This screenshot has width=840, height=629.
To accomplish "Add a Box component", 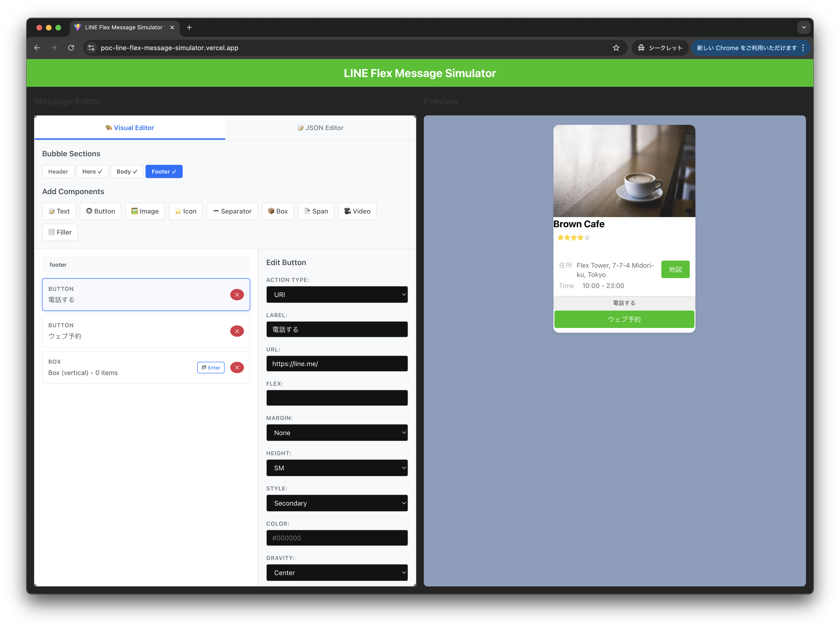I will click(278, 211).
